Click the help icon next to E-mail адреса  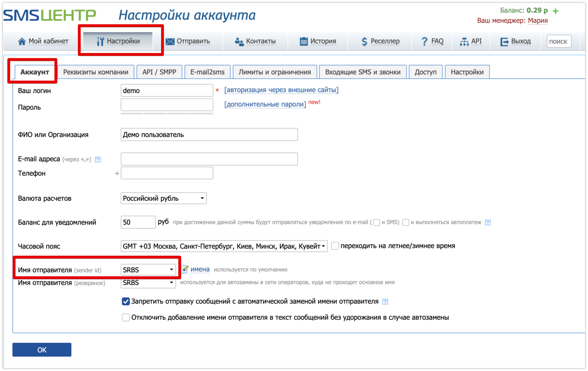pos(98,159)
